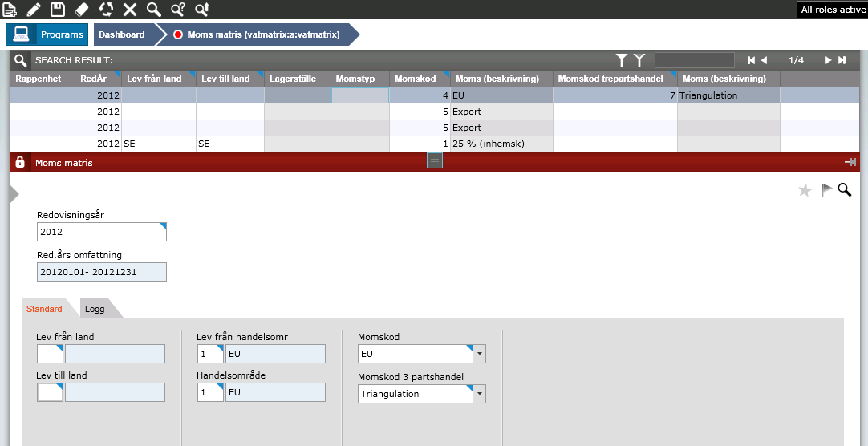The width and height of the screenshot is (868, 446).
Task: Sort by the Rappenhet column header
Action: tap(43, 79)
